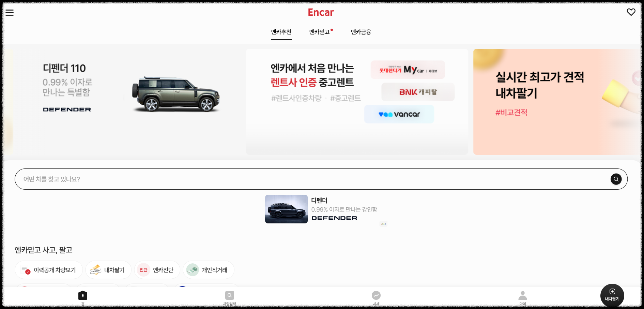Image resolution: width=644 pixels, height=309 pixels.
Task: Click the DEFENDER logo in first banner
Action: [x=67, y=109]
